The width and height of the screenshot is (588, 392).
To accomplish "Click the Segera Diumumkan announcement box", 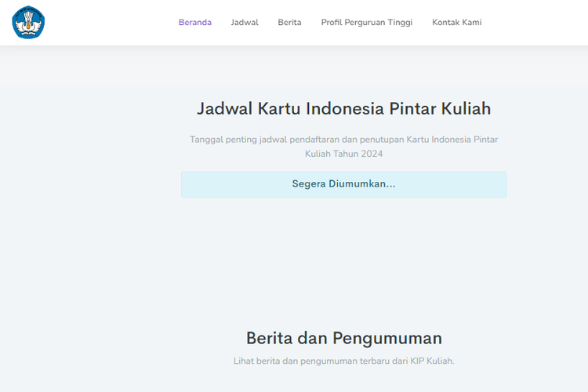I will (344, 184).
